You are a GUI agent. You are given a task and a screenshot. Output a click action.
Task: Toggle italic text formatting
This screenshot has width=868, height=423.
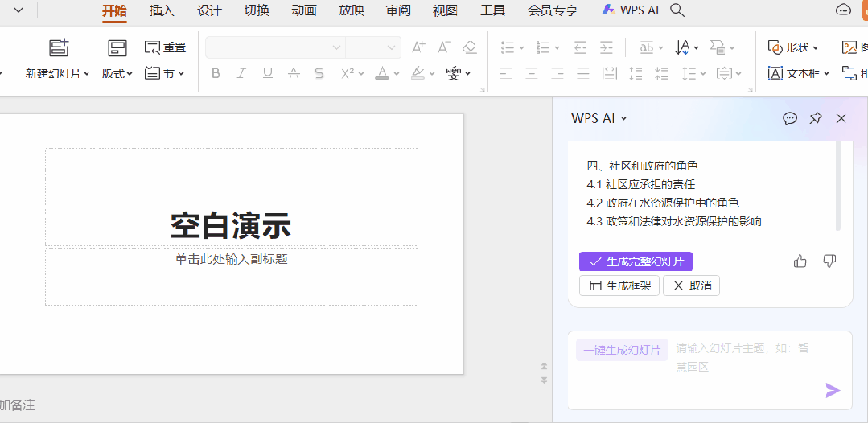(241, 73)
